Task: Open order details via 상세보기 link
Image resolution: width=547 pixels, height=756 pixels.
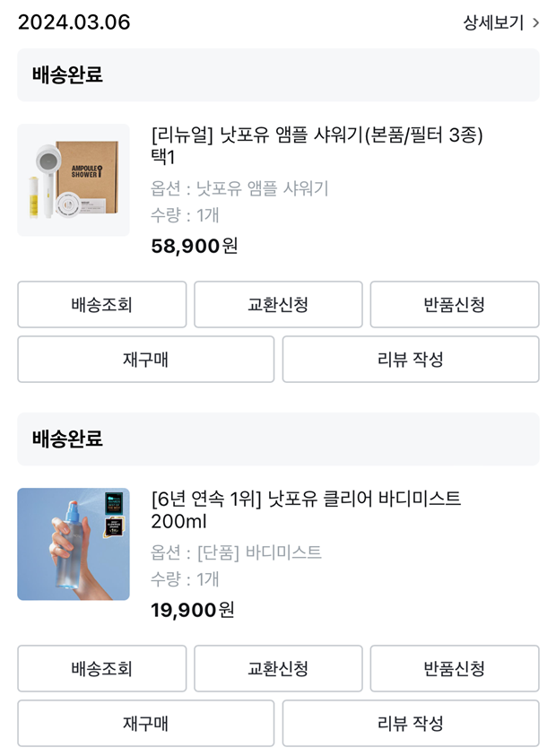Action: [493, 22]
